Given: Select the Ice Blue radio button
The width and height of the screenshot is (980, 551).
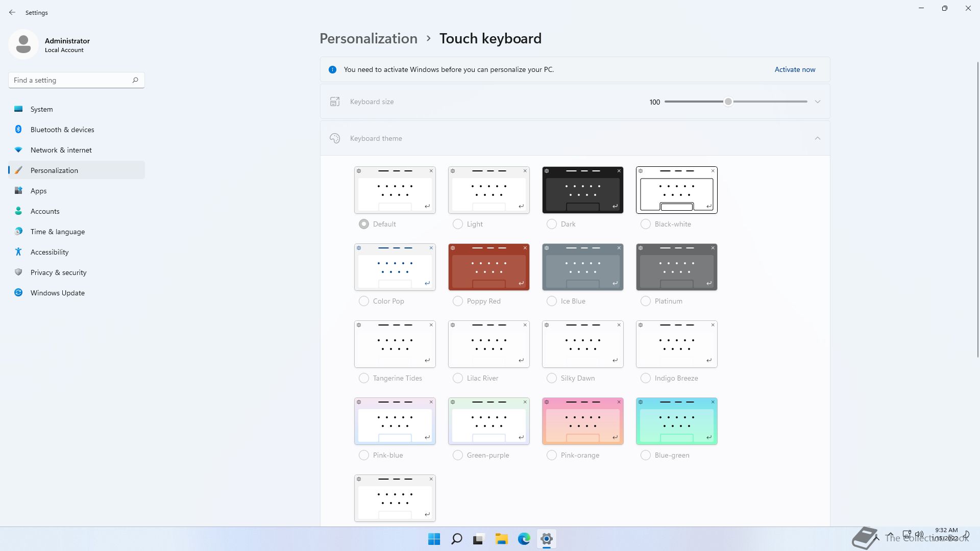Looking at the screenshot, I should coord(552,301).
